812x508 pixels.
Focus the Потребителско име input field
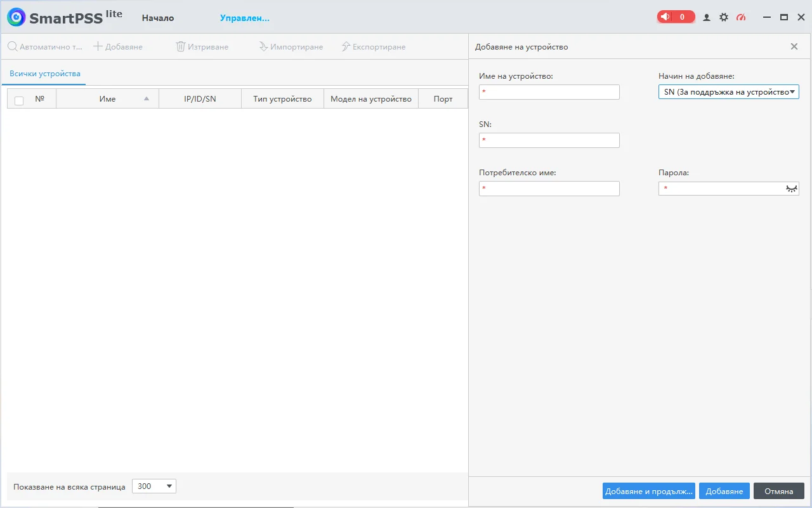(549, 189)
